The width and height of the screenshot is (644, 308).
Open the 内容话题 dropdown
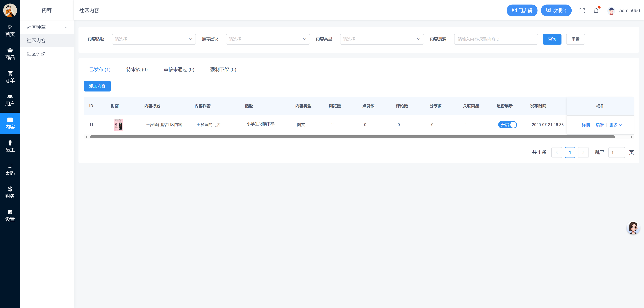coord(153,39)
